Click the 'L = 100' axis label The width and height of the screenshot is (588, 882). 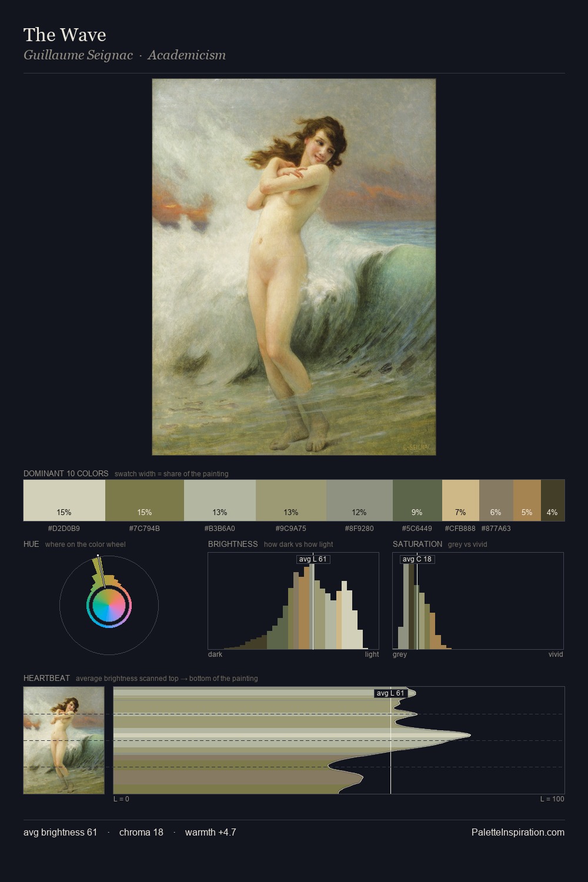552,799
